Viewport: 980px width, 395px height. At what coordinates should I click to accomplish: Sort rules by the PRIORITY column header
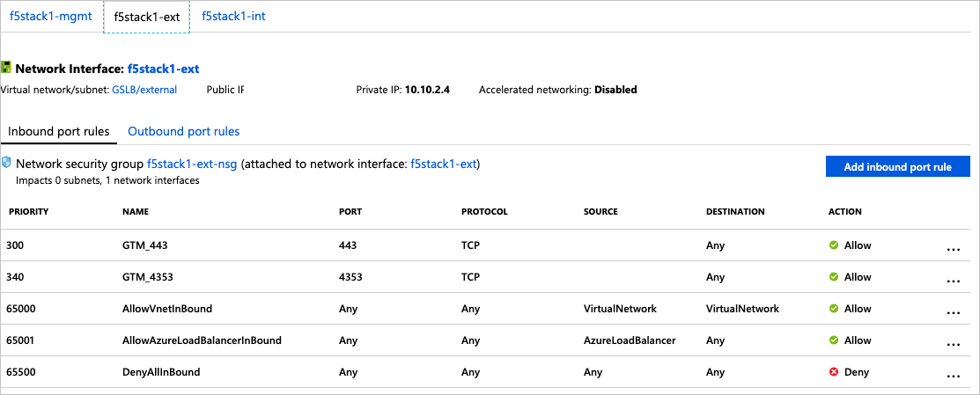click(28, 212)
